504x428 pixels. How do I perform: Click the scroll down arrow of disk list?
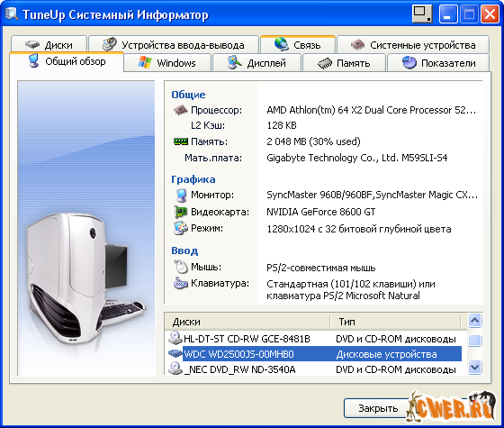click(475, 368)
